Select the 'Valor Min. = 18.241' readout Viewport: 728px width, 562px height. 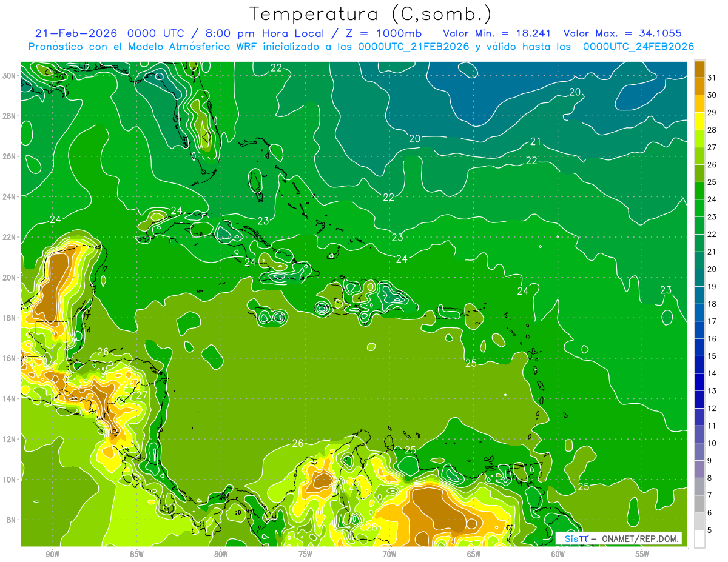[x=498, y=33]
